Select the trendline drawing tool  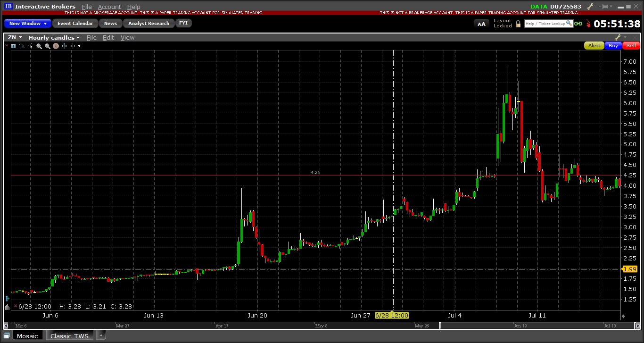[30, 46]
